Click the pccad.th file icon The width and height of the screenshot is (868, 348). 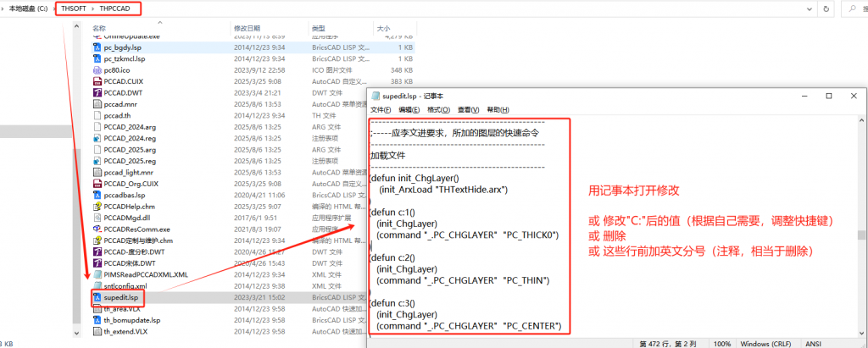97,116
